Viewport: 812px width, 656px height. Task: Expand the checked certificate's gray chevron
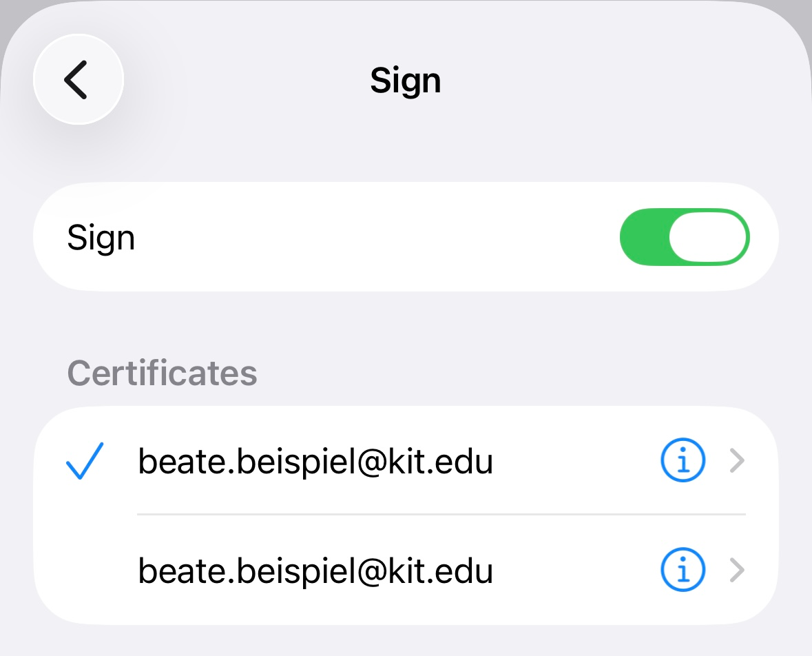pyautogui.click(x=737, y=461)
